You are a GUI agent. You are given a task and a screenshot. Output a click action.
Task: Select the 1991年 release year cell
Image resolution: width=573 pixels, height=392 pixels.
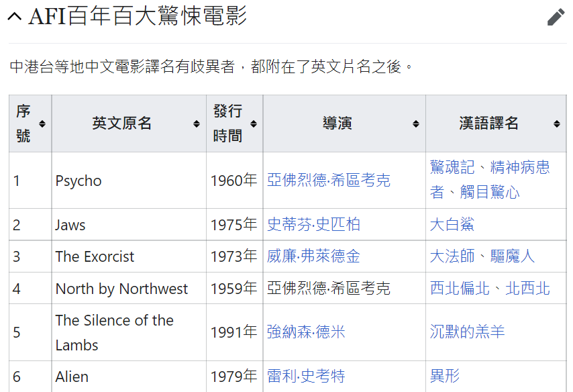pos(235,332)
